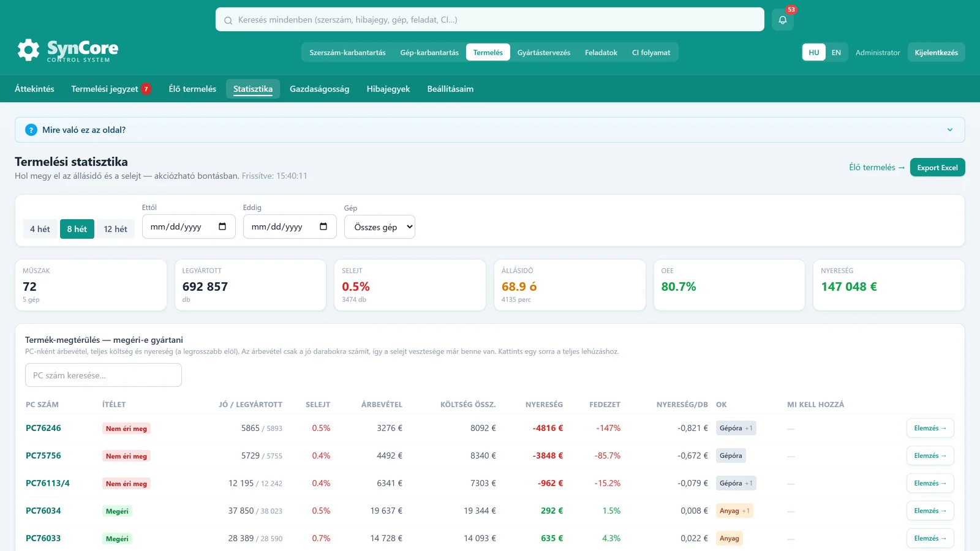Open the Eddig date picker calendar icon
Viewport: 980px width, 551px height.
(323, 227)
